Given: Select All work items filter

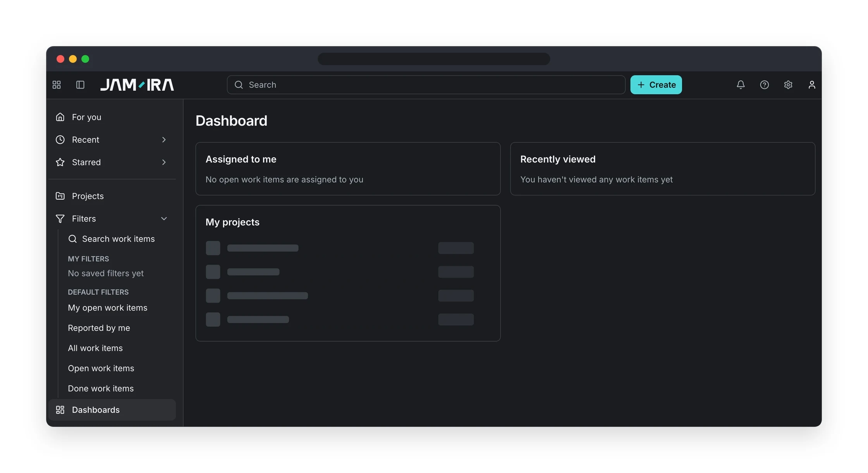Looking at the screenshot, I should 95,348.
